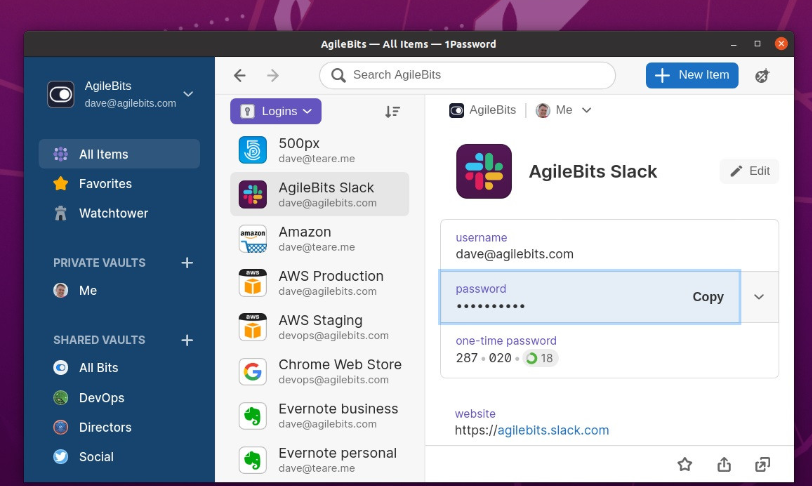Go forward with the right arrow
Screen dimensions: 812x486
pyautogui.click(x=273, y=76)
